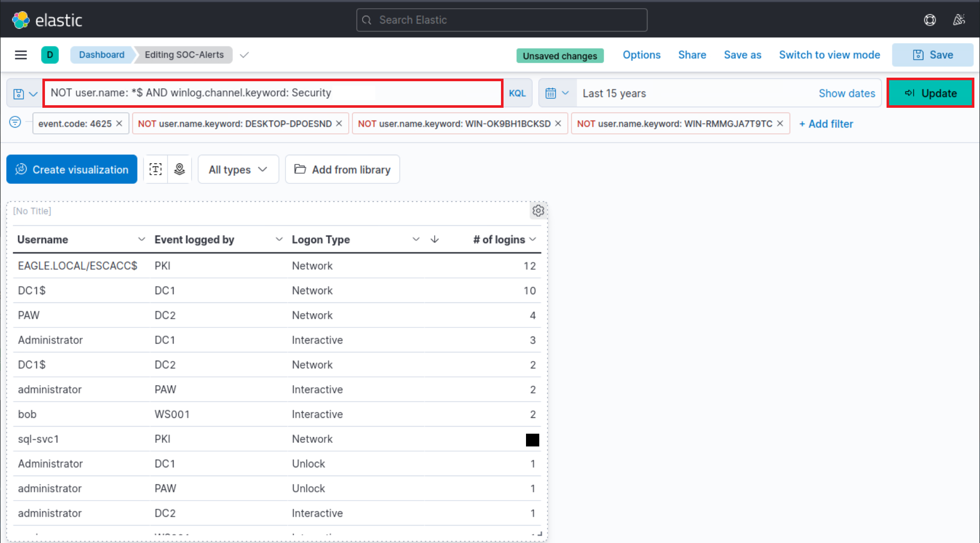Expand the Event logged by column options
This screenshot has height=543, width=980.
pyautogui.click(x=279, y=239)
